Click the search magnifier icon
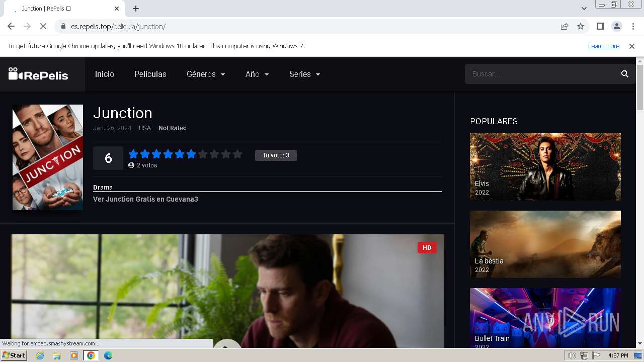Image resolution: width=644 pixels, height=362 pixels. coord(625,74)
